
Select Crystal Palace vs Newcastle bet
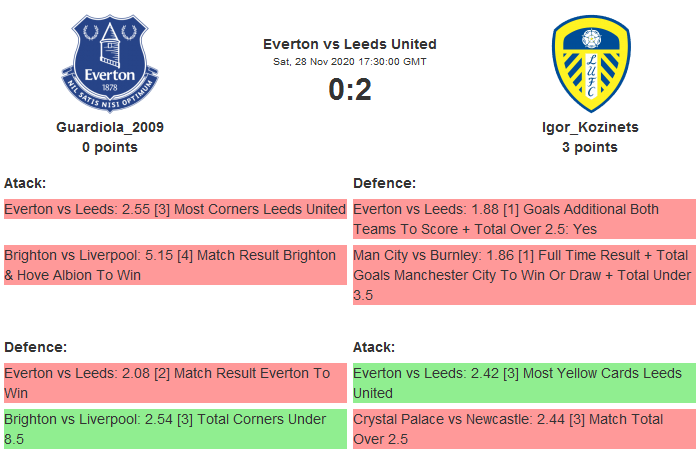tap(524, 428)
